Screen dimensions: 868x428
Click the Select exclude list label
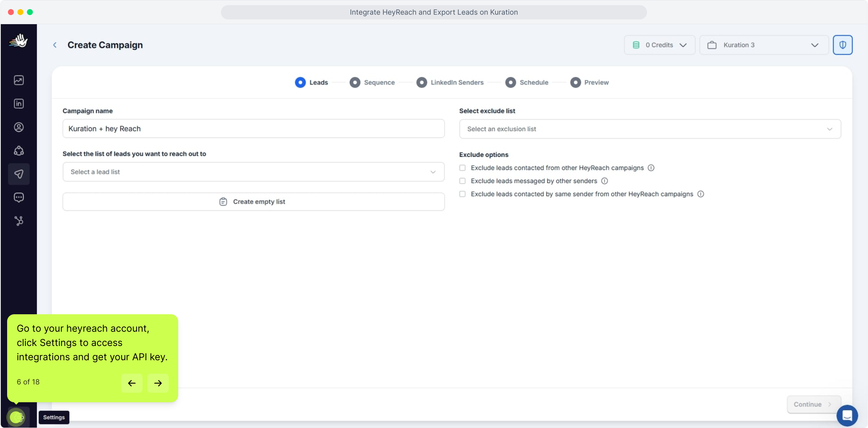487,111
